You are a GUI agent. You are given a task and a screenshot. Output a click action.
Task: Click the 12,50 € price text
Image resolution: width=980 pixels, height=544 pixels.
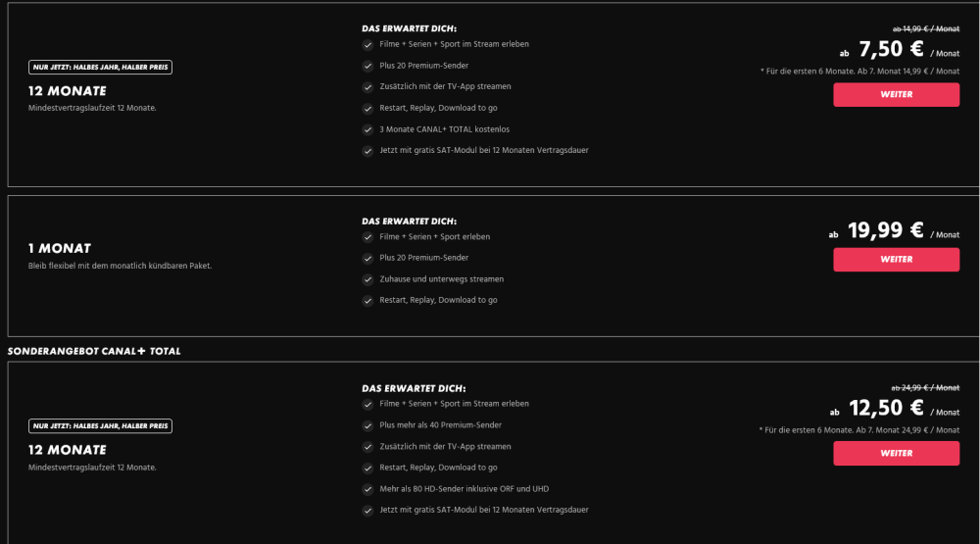[885, 409]
